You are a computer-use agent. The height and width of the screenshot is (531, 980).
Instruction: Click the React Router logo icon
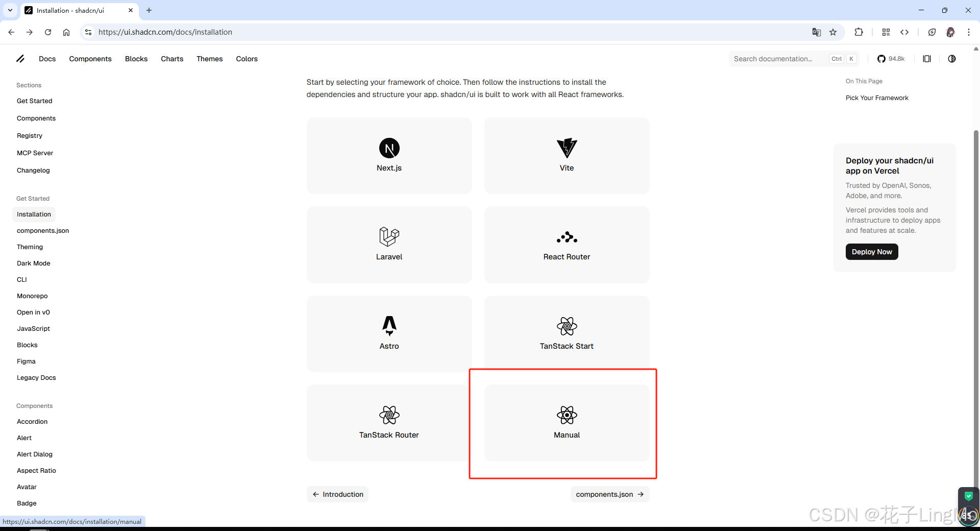[x=567, y=237]
